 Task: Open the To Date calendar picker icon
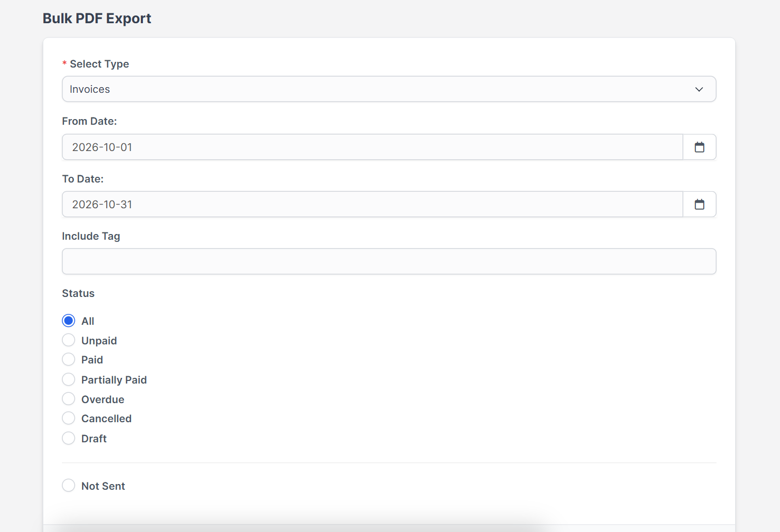[x=700, y=204]
